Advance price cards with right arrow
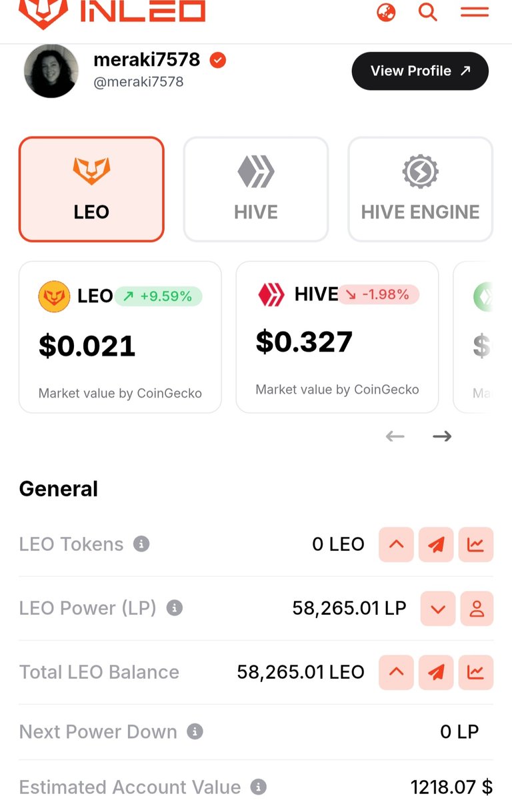The image size is (512, 812). [x=442, y=436]
